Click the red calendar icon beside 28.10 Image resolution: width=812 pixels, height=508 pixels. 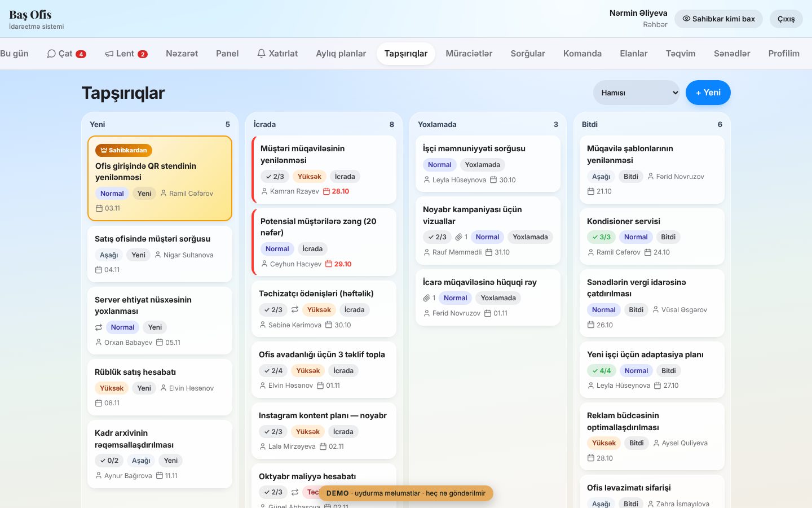326,191
